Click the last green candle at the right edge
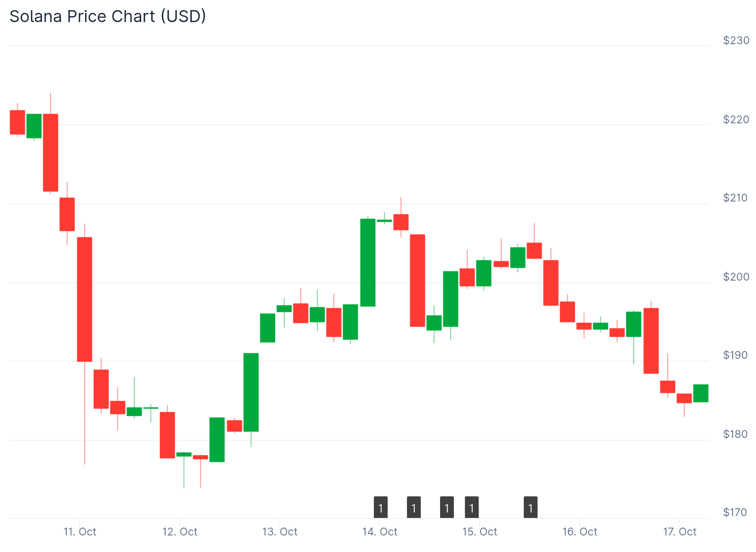 click(x=700, y=393)
